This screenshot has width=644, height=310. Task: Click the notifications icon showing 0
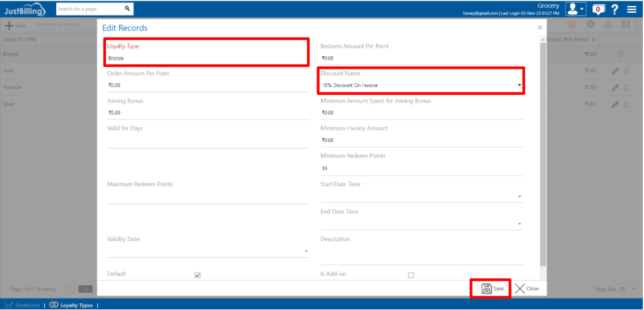click(x=598, y=9)
